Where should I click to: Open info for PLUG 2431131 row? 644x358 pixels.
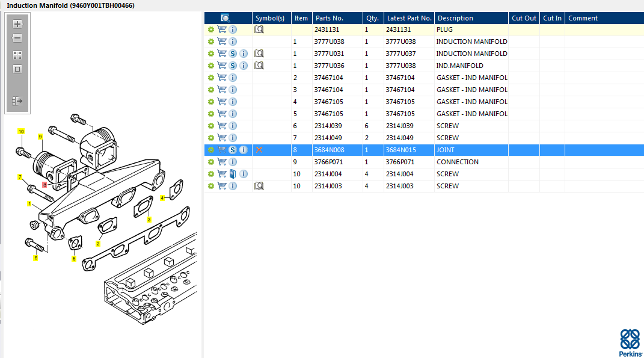(x=233, y=29)
